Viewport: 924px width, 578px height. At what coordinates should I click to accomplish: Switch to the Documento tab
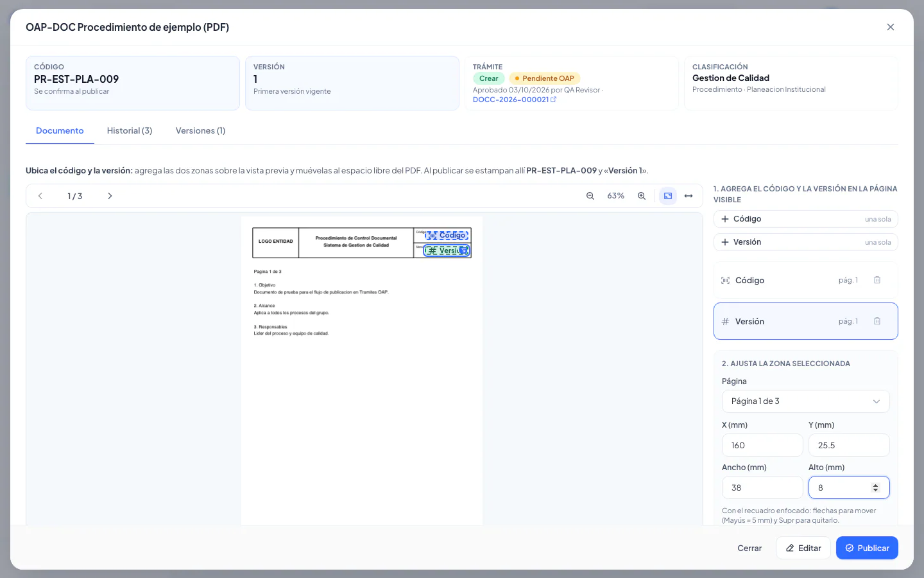point(60,130)
